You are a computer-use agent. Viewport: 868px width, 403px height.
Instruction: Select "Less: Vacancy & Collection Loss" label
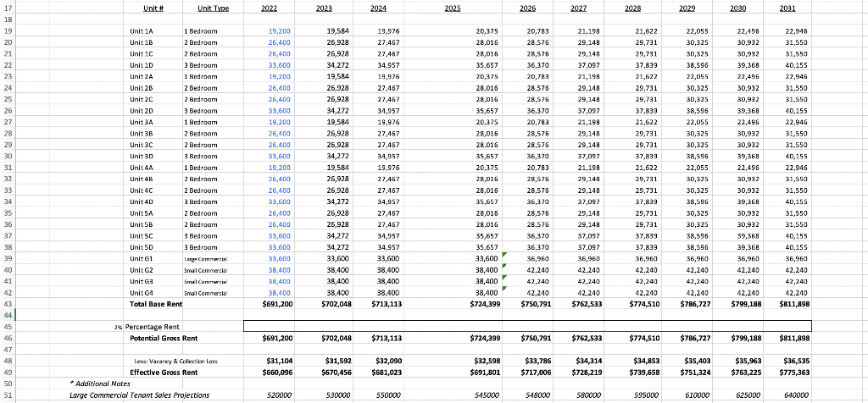click(176, 361)
